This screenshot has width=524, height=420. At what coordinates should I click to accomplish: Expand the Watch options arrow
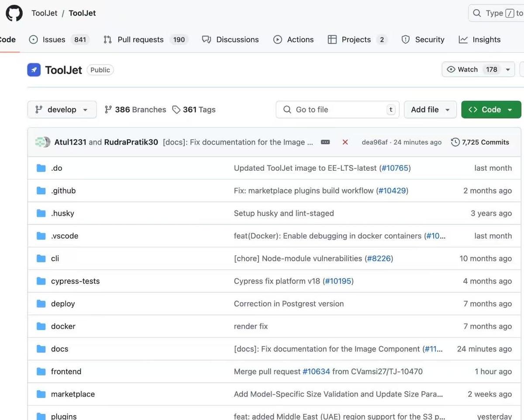click(508, 70)
